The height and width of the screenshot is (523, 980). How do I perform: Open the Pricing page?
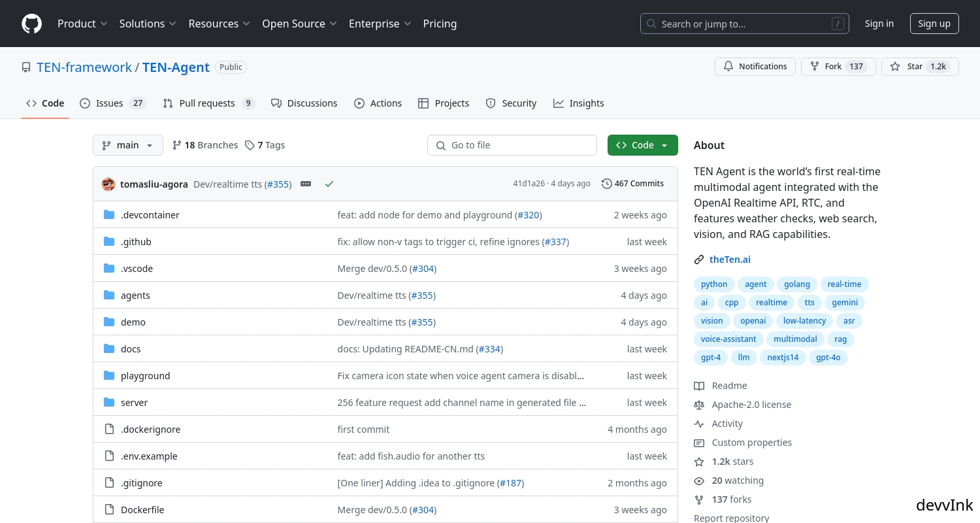tap(440, 24)
